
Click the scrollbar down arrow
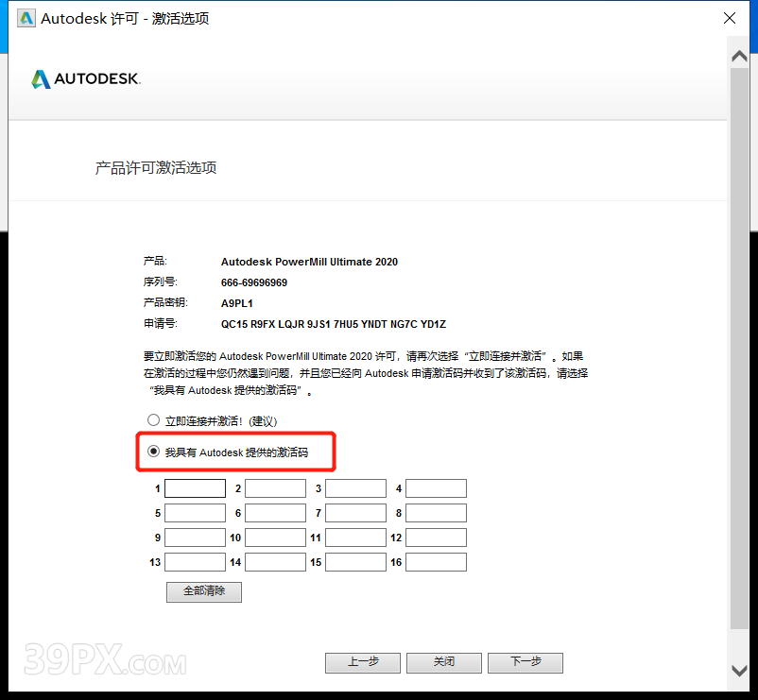pyautogui.click(x=739, y=671)
